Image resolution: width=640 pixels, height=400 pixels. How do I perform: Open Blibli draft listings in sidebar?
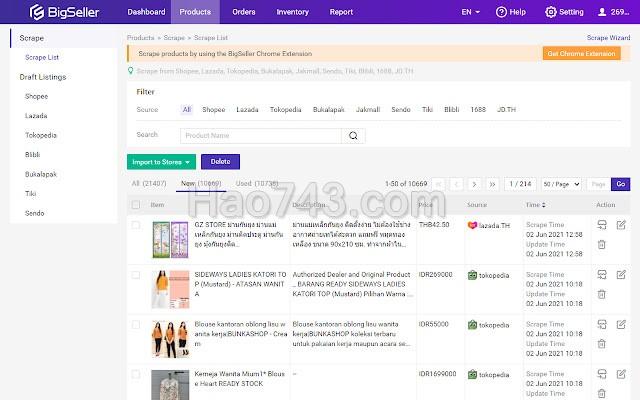(x=32, y=155)
